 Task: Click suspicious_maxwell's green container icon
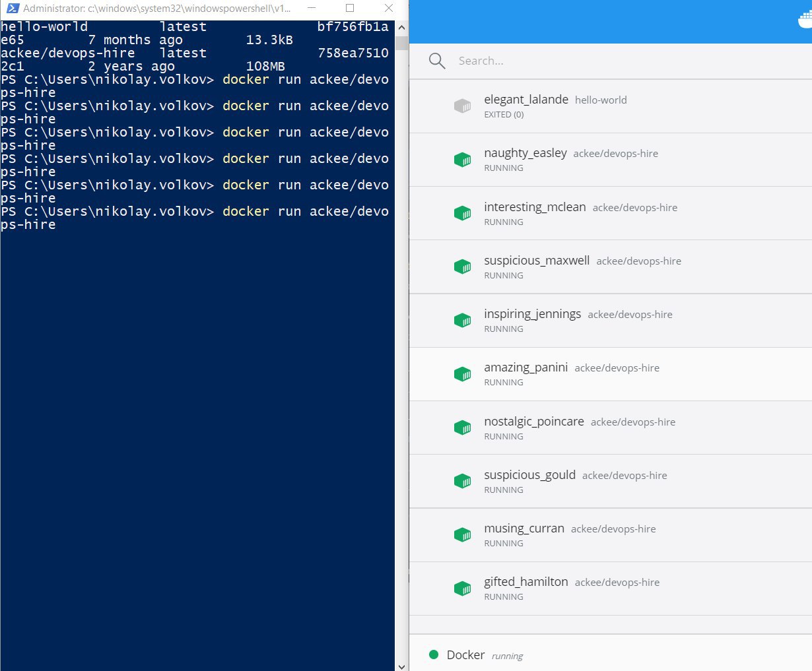[x=462, y=267]
